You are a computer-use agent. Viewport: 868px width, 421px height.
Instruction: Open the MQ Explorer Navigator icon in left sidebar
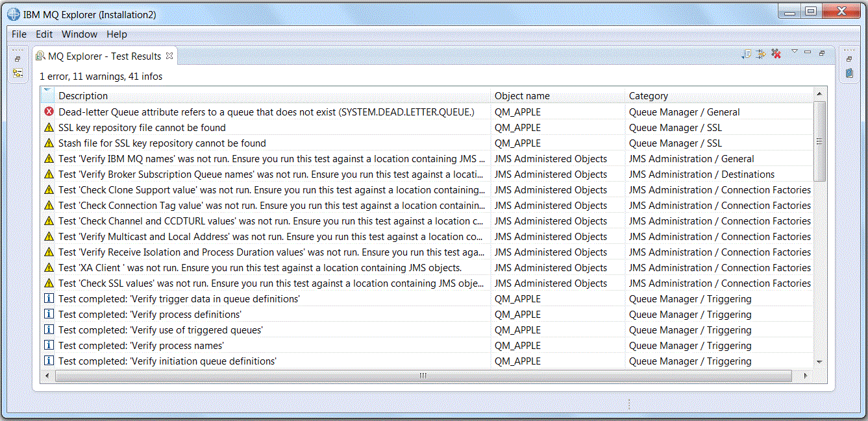(x=18, y=73)
